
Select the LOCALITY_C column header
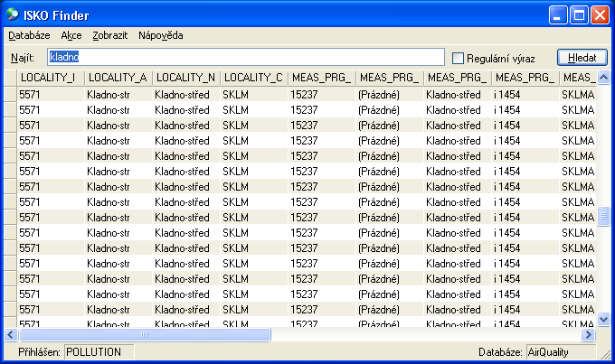(x=254, y=79)
